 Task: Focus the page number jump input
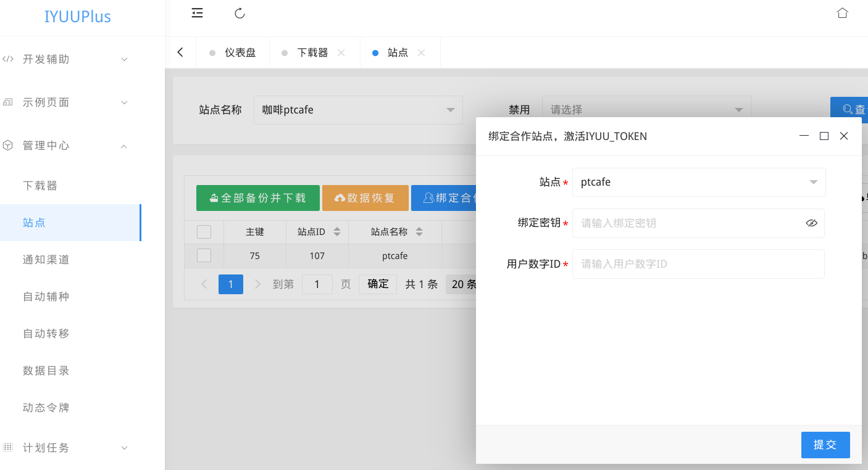[317, 284]
